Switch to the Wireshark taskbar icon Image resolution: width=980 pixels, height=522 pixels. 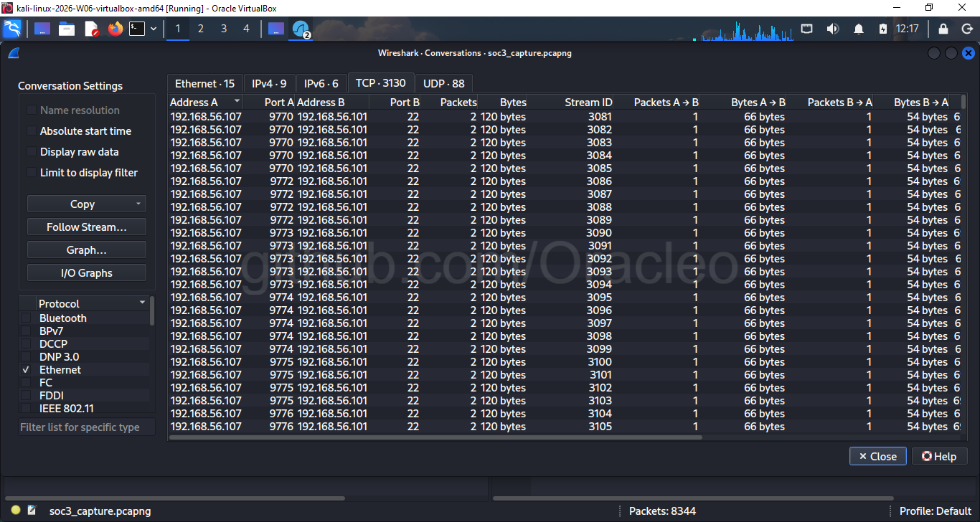point(301,29)
